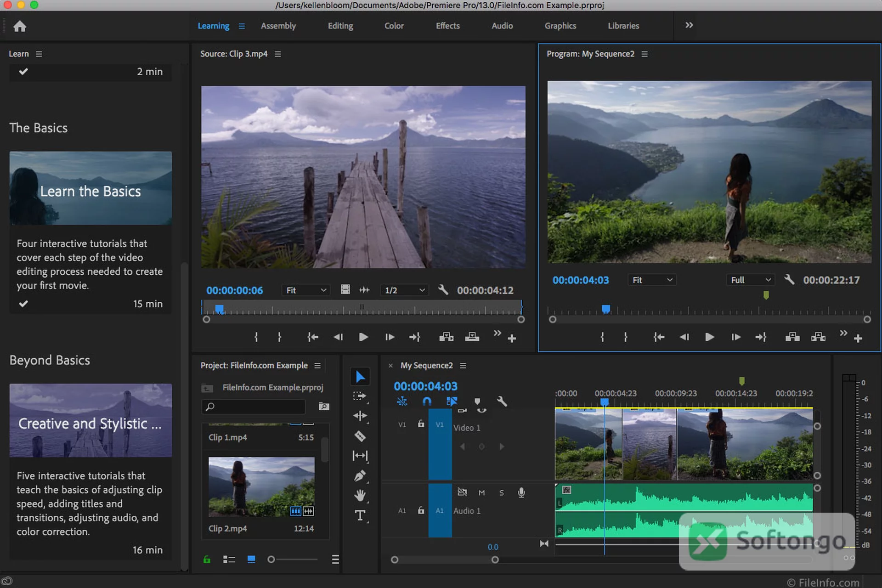Select the Ripple Edit tool
882x588 pixels.
(360, 416)
